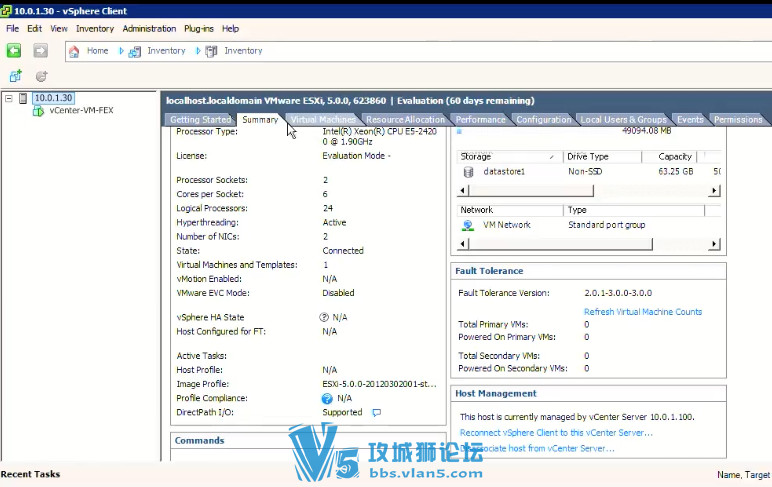The width and height of the screenshot is (772, 487).
Task: Click the new virtual machine toolbar icon
Action: tap(16, 76)
